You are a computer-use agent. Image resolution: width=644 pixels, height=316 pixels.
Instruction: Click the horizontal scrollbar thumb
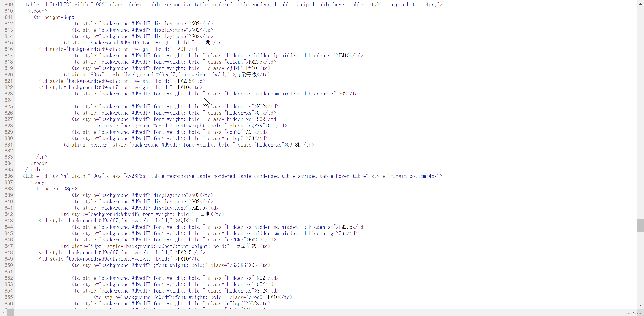pos(11,313)
